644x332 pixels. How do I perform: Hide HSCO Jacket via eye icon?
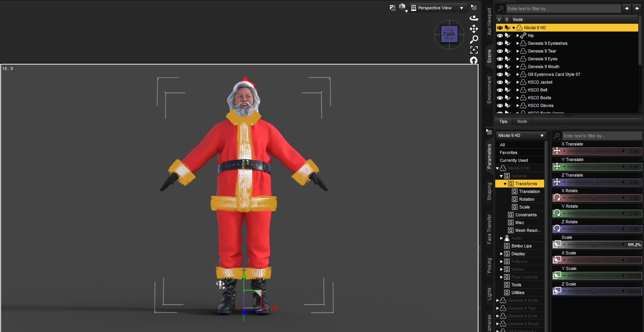click(500, 82)
